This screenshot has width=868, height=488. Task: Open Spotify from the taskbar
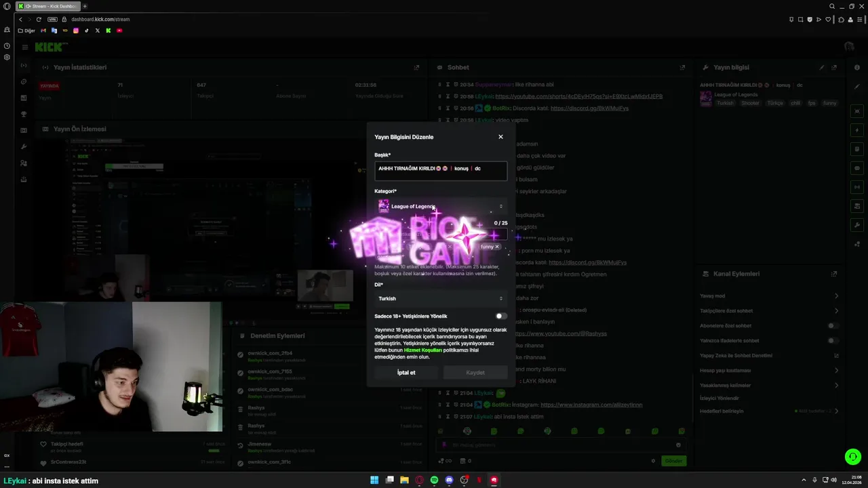[x=434, y=480]
